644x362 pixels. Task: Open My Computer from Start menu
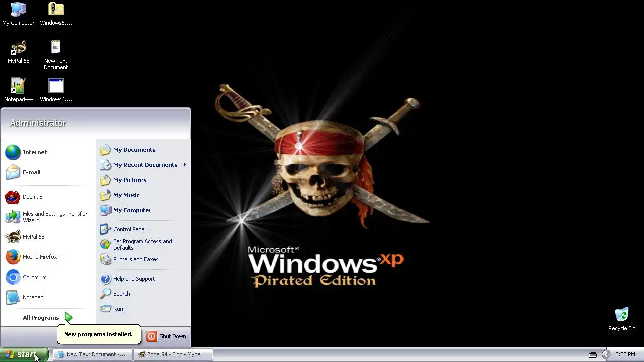pyautogui.click(x=143, y=210)
